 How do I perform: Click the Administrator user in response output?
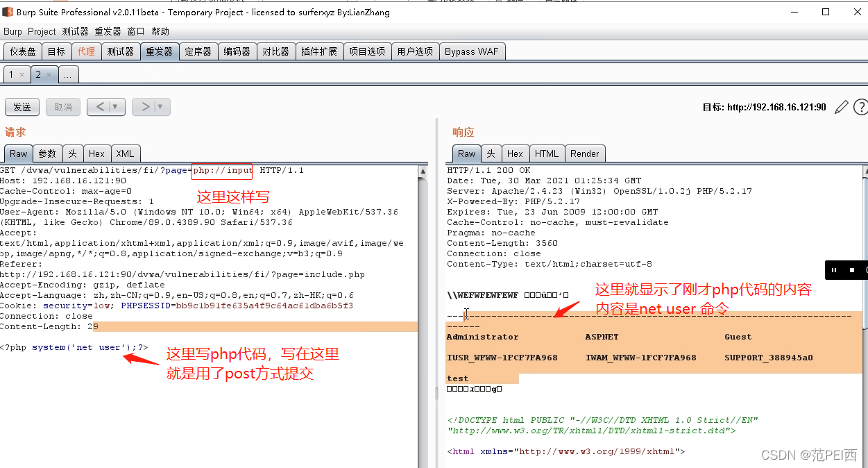pos(482,337)
